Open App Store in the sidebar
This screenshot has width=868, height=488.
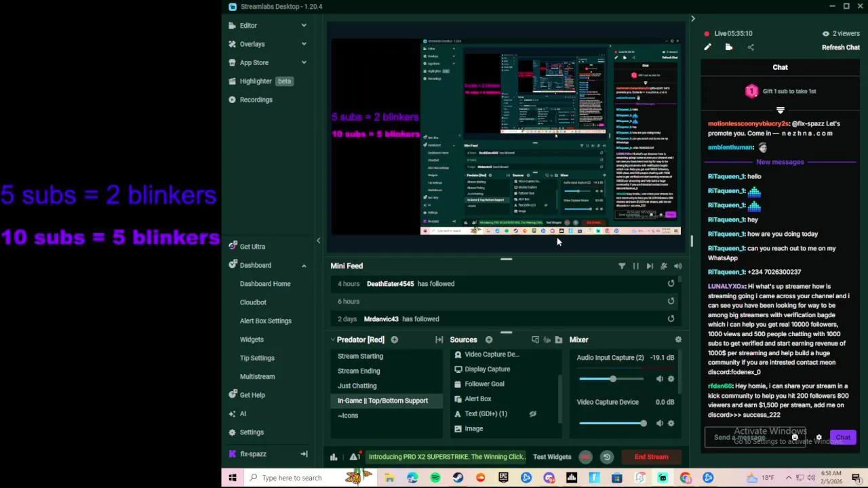point(254,62)
